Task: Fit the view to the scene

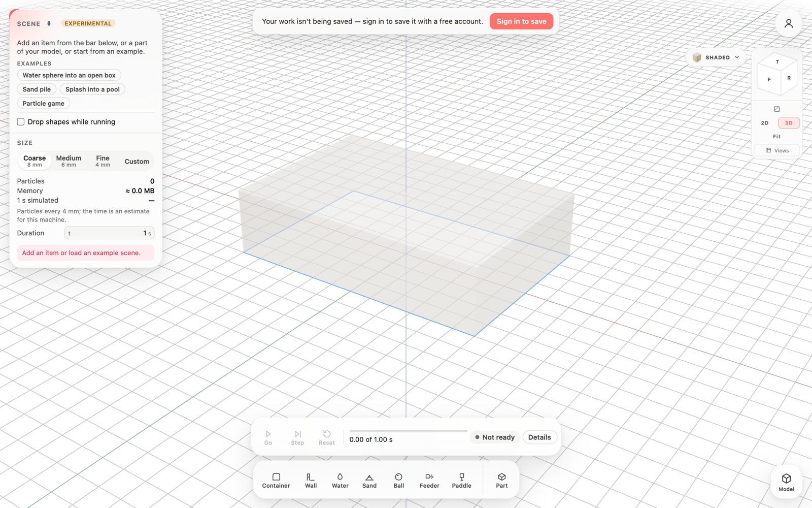Action: coord(777,137)
